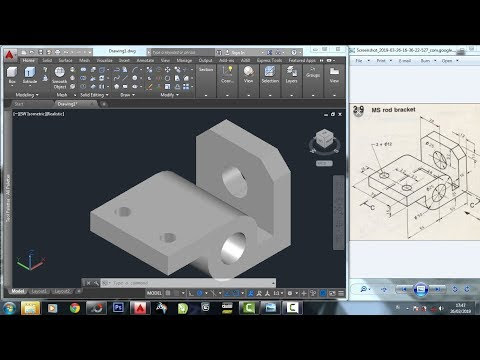Open the Groups panel in ribbon

pyautogui.click(x=313, y=73)
